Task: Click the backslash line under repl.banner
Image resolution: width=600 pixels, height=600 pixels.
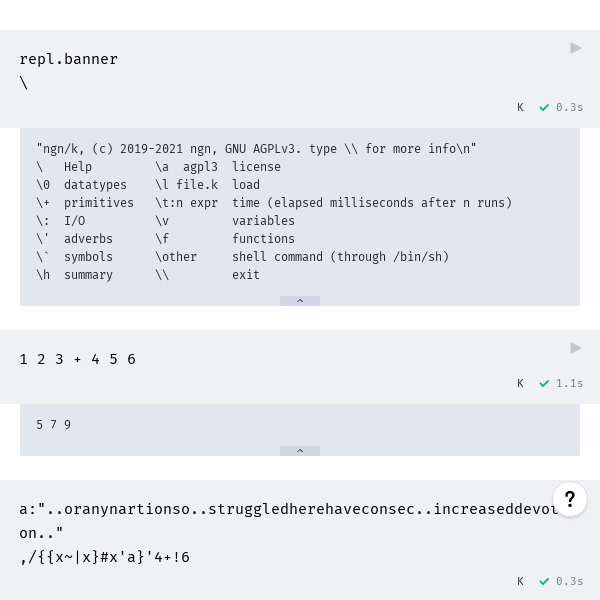Action: point(24,83)
